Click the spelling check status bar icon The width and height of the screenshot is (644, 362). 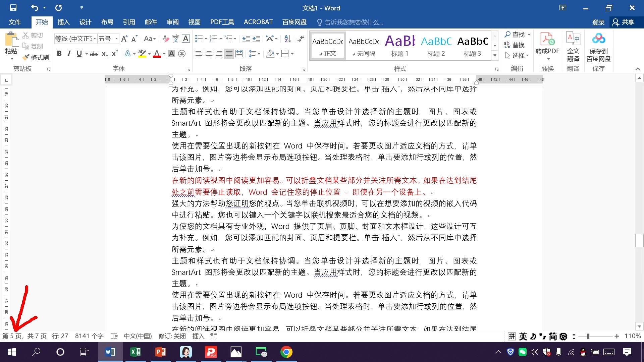[x=114, y=336]
